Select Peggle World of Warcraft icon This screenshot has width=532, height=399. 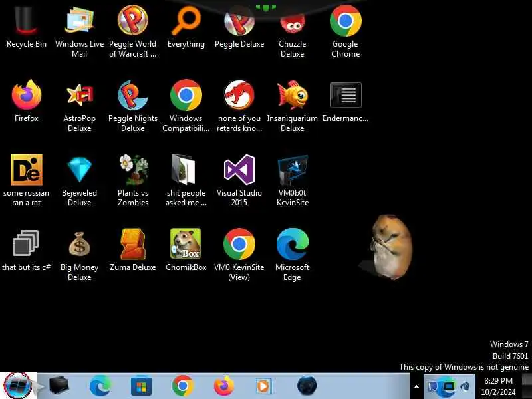click(132, 31)
